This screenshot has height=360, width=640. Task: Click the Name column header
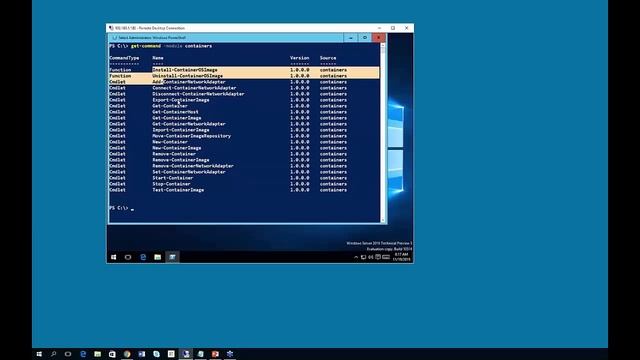(x=158, y=58)
